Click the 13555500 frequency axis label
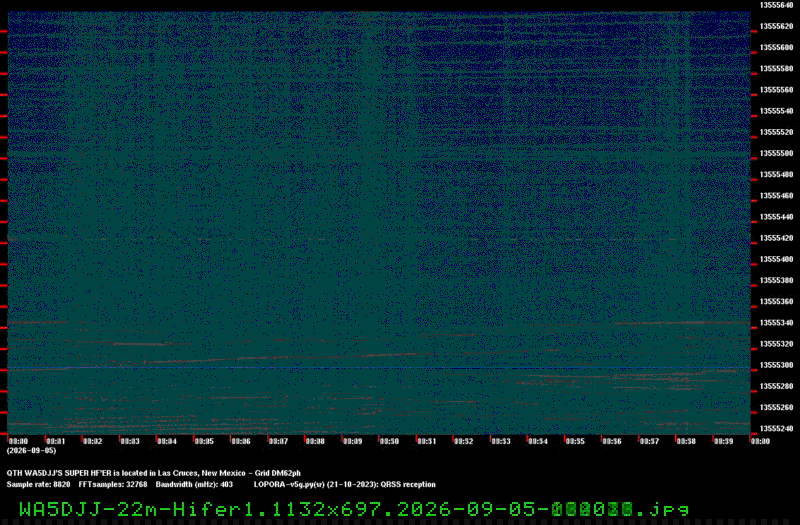 776,153
